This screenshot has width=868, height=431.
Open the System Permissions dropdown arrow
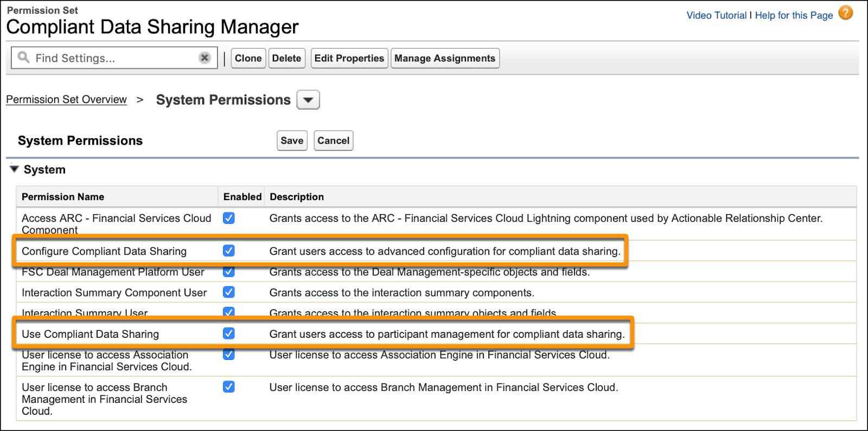(308, 100)
